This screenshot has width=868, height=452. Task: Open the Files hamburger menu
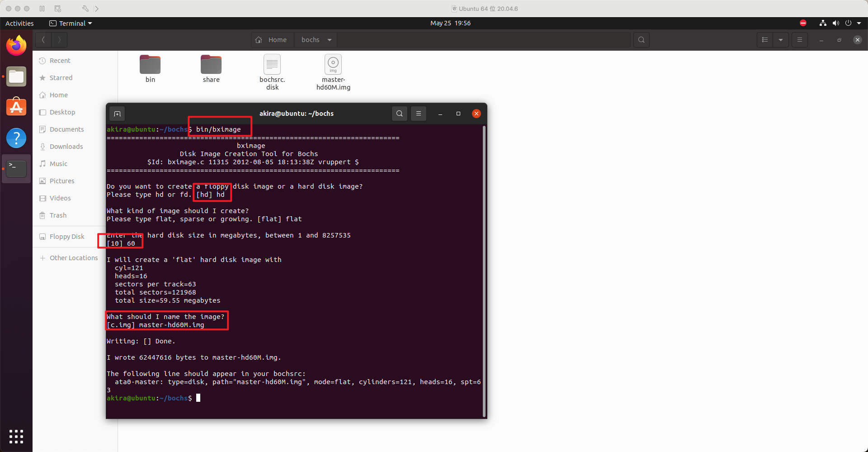pyautogui.click(x=800, y=40)
